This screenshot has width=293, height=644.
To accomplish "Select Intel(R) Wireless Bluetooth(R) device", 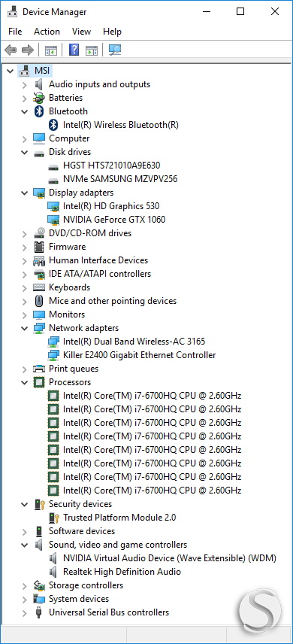I will 121,125.
